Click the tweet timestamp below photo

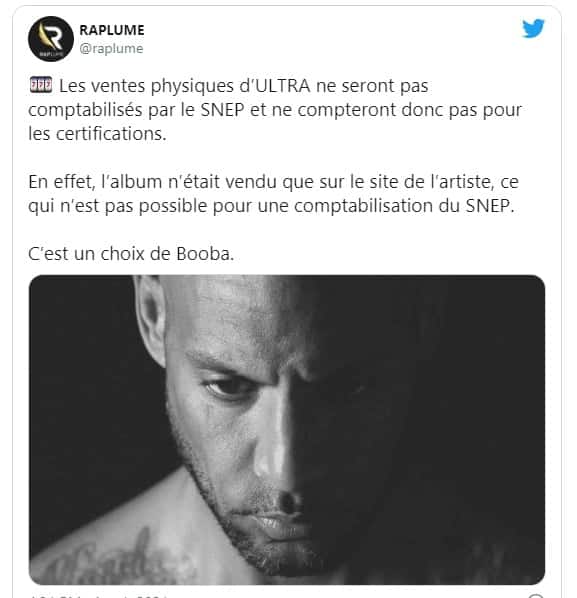click(99, 596)
